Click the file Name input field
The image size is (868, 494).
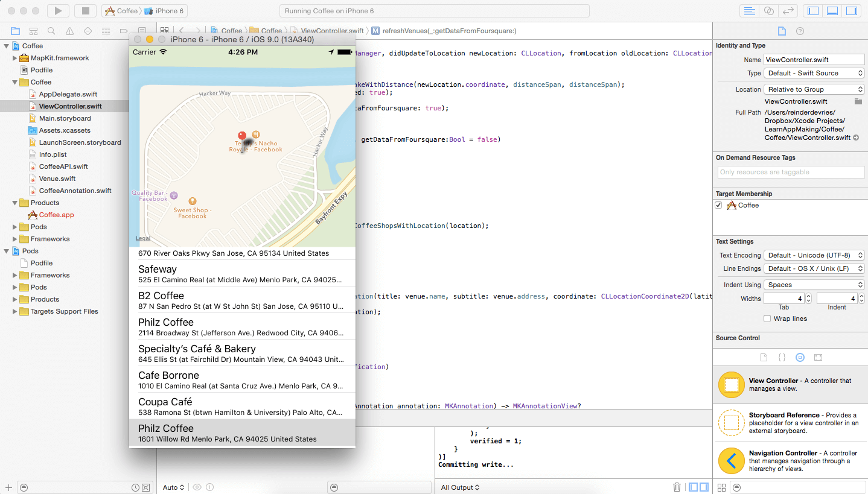point(814,60)
